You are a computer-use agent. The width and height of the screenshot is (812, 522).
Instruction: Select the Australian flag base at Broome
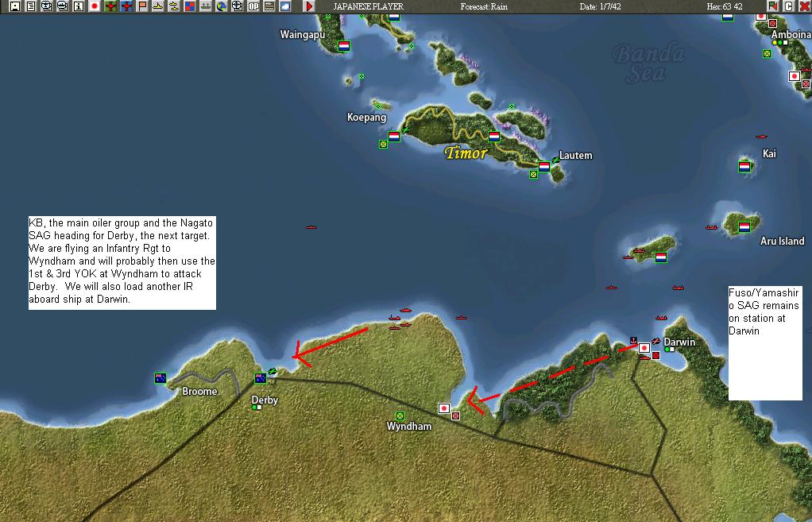click(160, 378)
